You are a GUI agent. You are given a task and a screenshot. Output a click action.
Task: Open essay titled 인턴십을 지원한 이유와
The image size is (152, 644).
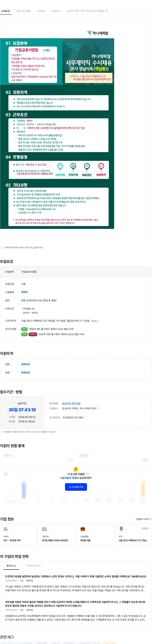coord(75,604)
